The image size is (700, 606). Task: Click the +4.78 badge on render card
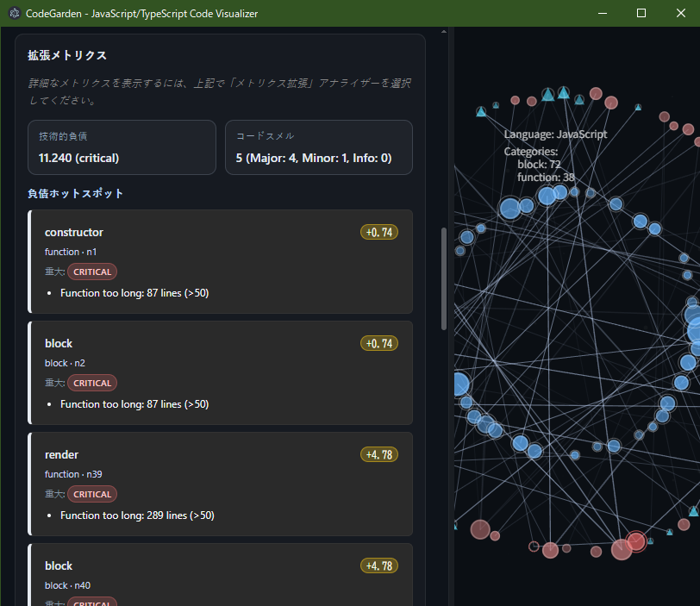[379, 455]
